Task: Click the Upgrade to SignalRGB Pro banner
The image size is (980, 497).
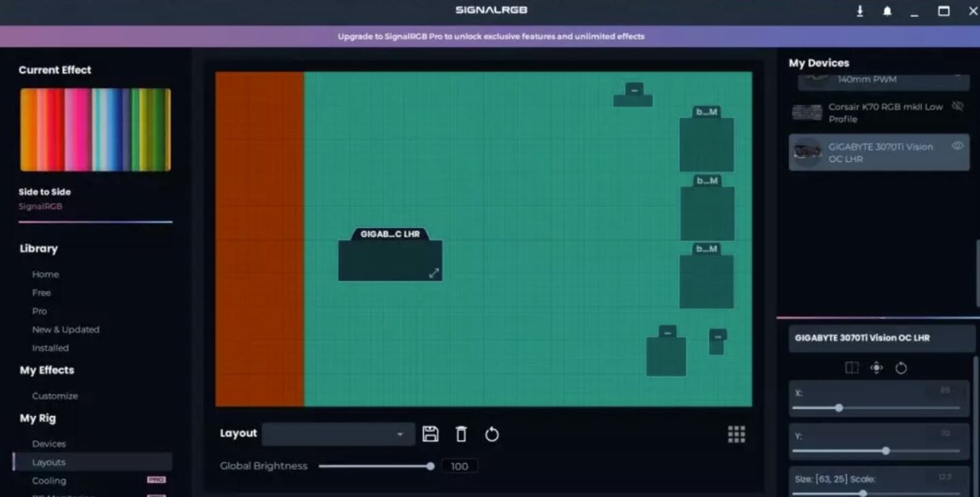Action: [x=490, y=36]
